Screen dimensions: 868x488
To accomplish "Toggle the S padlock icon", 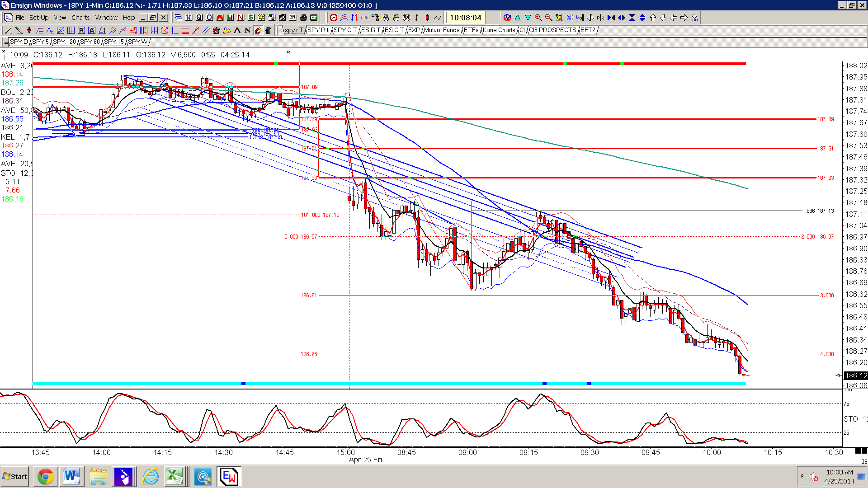I will pos(386,18).
